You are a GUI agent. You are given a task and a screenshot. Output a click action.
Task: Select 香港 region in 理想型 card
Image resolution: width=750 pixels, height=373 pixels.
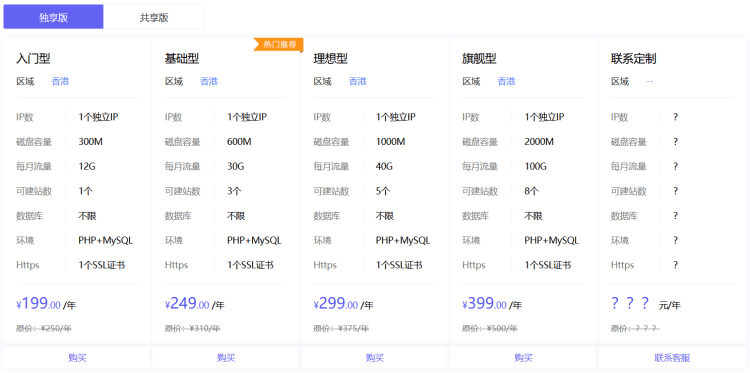click(358, 82)
